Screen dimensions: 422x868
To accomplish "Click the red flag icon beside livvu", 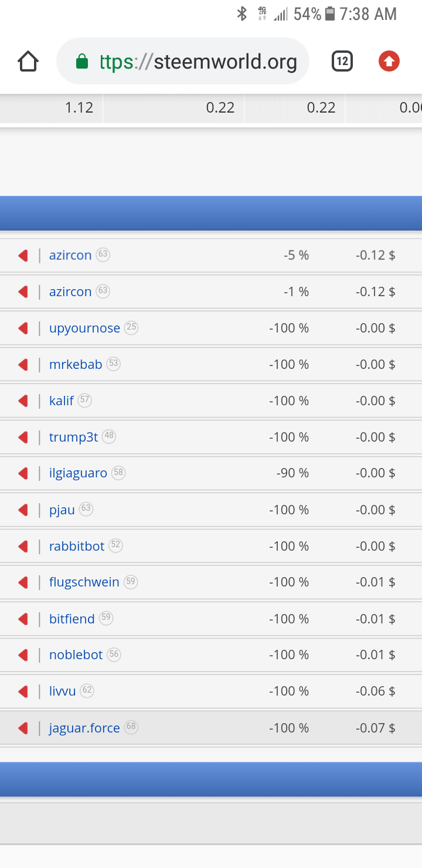I will pos(23,691).
